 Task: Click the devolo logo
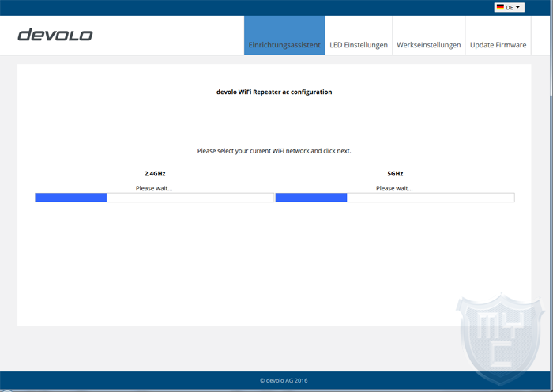pyautogui.click(x=55, y=35)
